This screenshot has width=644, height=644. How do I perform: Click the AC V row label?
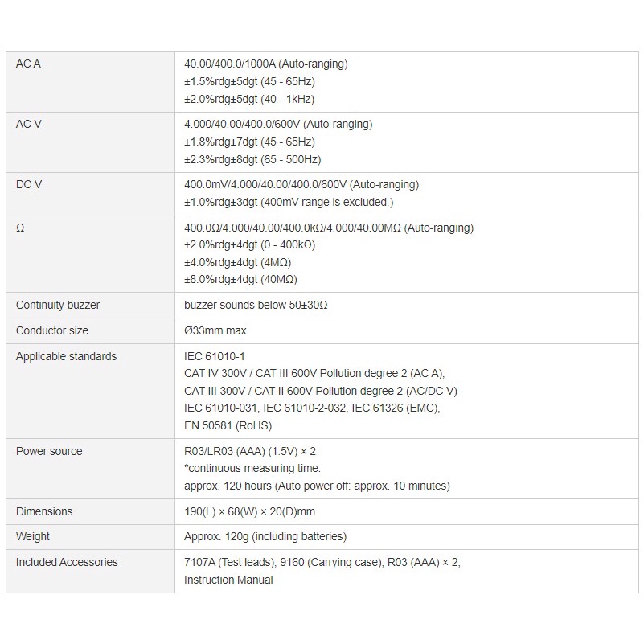pos(29,124)
